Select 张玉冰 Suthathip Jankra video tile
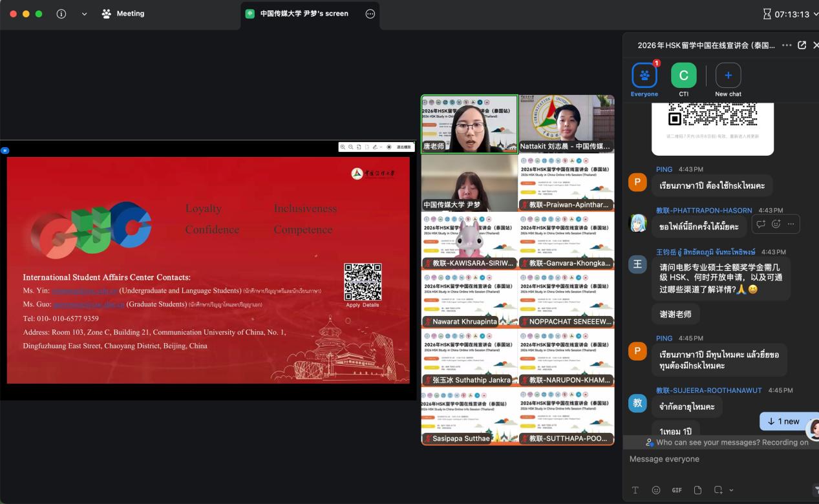 pos(469,357)
